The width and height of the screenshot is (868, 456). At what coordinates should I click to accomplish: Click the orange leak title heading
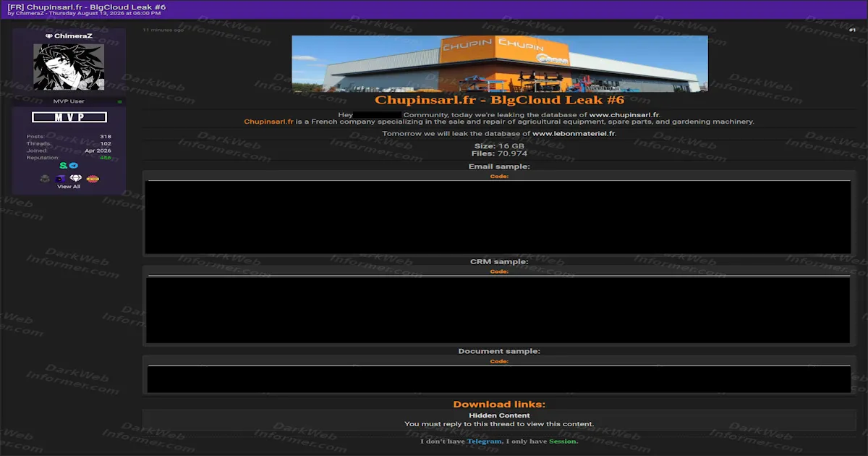coord(499,100)
